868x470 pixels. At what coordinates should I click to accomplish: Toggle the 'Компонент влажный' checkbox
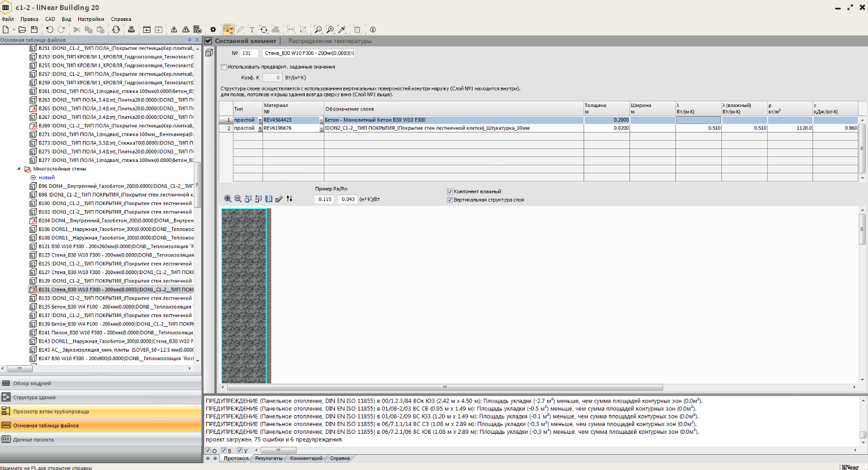tap(450, 191)
